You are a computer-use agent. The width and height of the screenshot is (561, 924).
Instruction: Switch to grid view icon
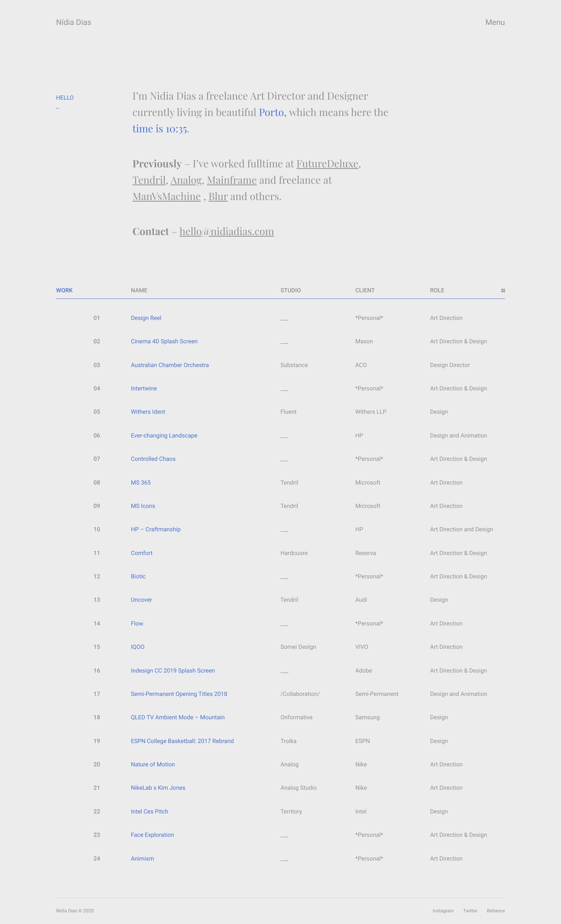click(x=503, y=290)
